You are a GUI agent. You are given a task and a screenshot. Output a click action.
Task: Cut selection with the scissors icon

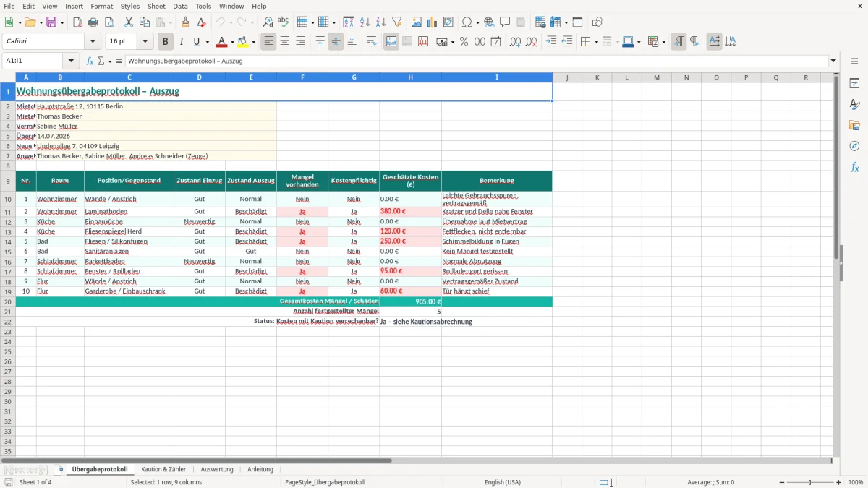tap(129, 22)
